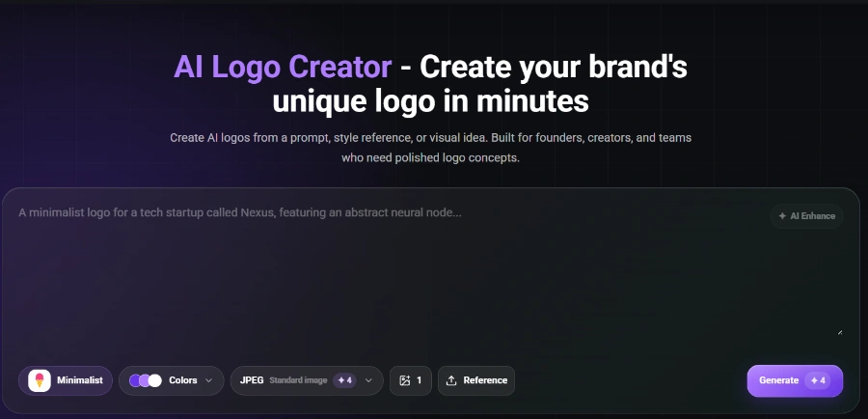Click the "AI Logo Creator" purple heading text
This screenshot has height=419, width=868.
click(x=283, y=67)
